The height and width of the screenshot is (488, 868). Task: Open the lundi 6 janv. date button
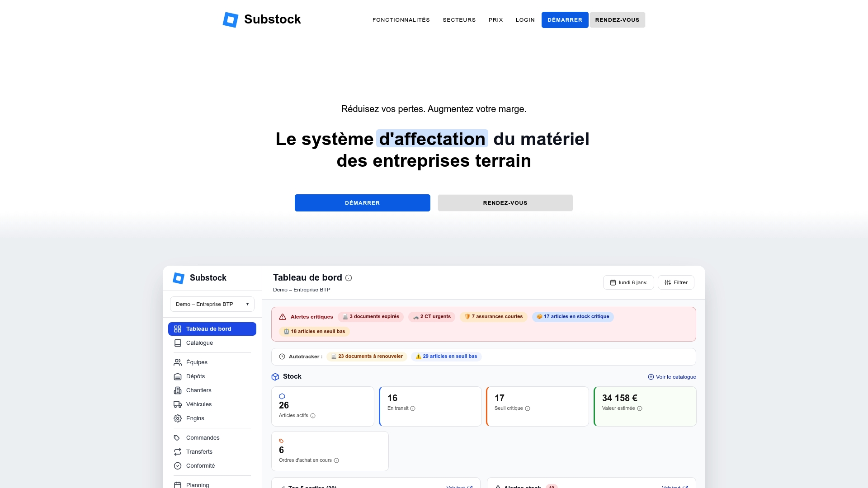click(x=628, y=282)
